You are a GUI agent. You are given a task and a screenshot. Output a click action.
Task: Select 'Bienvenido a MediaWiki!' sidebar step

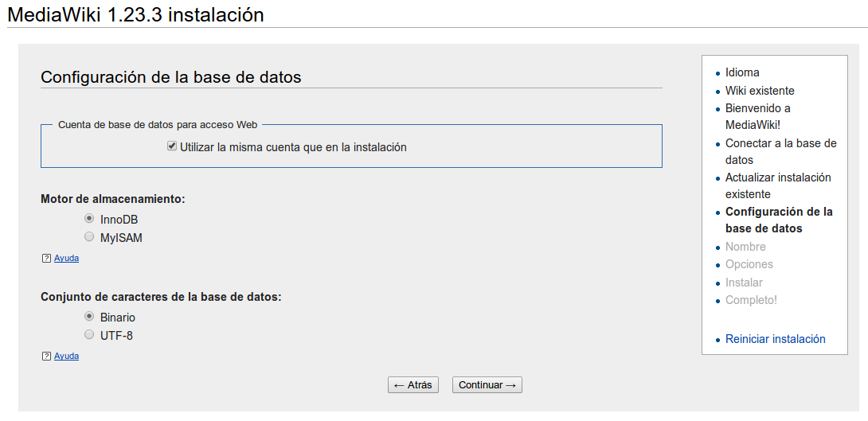[x=758, y=117]
